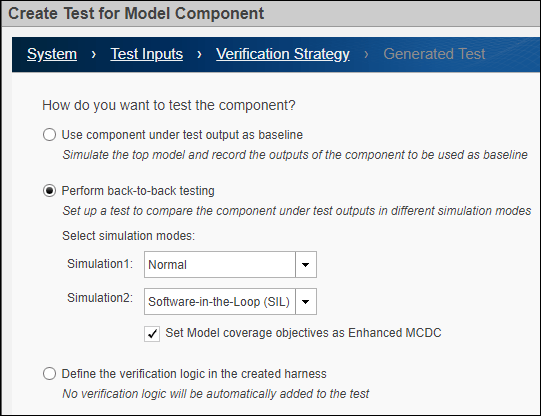
Task: Choose the Perform back-to-back testing option
Action: [49, 190]
